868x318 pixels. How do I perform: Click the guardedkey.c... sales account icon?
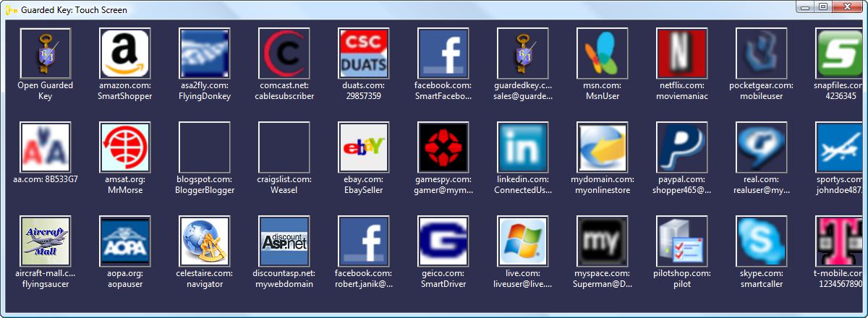523,53
